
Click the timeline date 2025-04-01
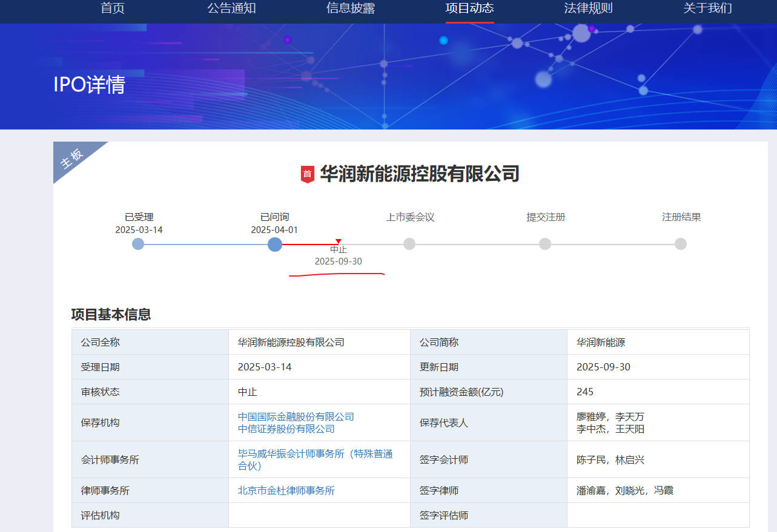pos(274,230)
